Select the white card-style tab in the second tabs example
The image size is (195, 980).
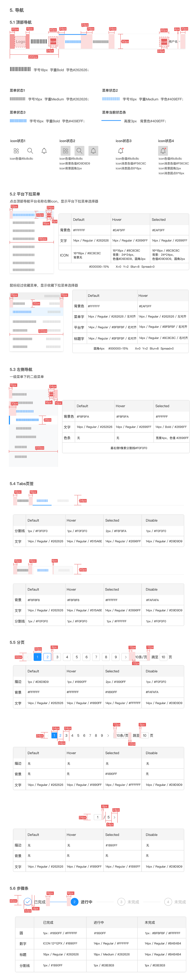(43, 570)
